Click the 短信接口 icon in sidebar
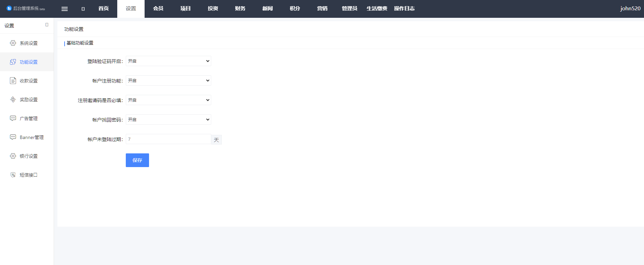The height and width of the screenshot is (265, 644). (13, 175)
